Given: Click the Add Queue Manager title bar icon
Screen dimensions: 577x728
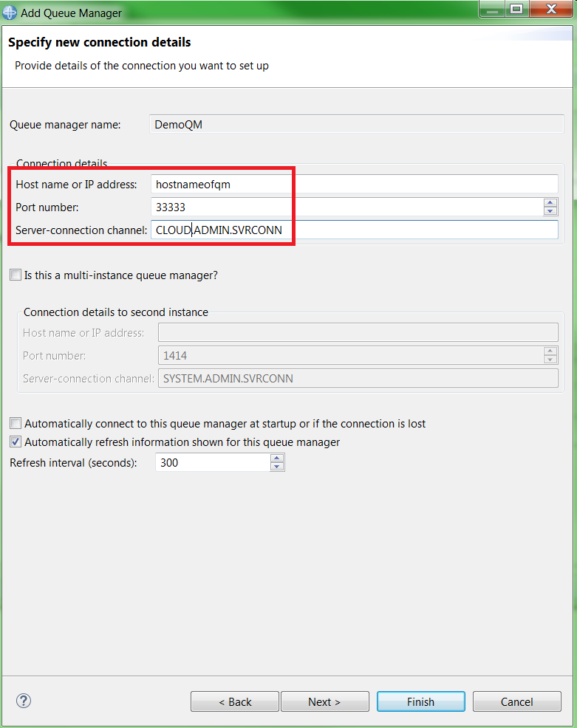Looking at the screenshot, I should (x=10, y=10).
